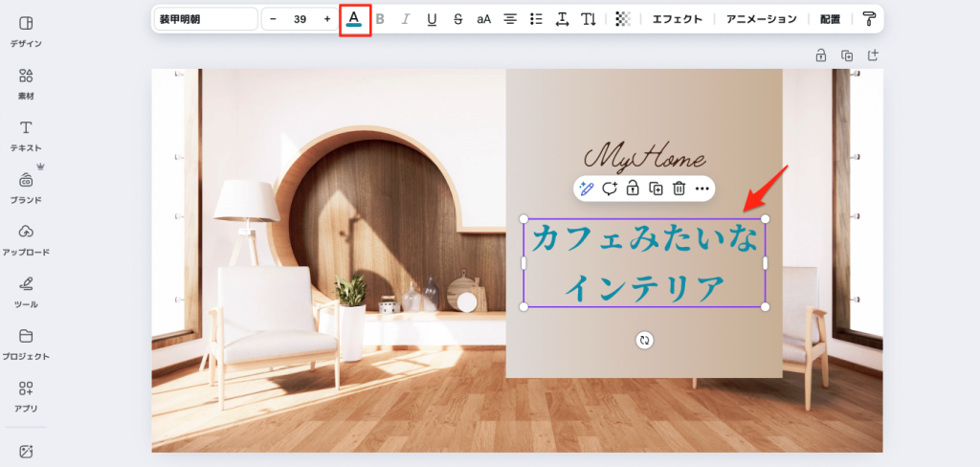Open more options in floating toolbar
This screenshot has width=980, height=467.
point(702,189)
